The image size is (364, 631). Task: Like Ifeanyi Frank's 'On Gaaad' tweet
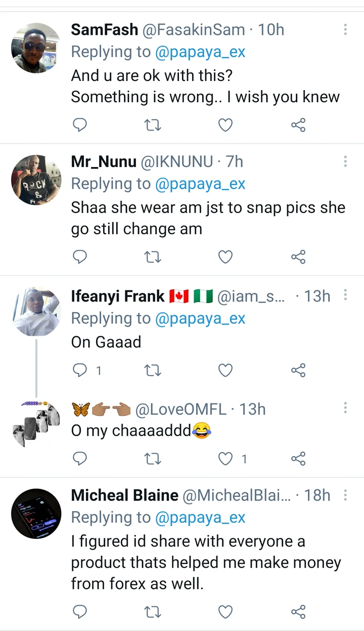[225, 370]
